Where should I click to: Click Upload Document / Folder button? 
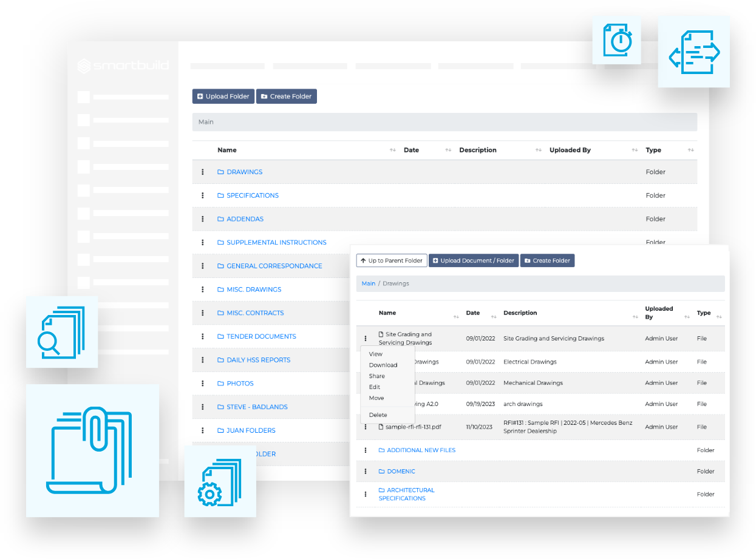(474, 260)
